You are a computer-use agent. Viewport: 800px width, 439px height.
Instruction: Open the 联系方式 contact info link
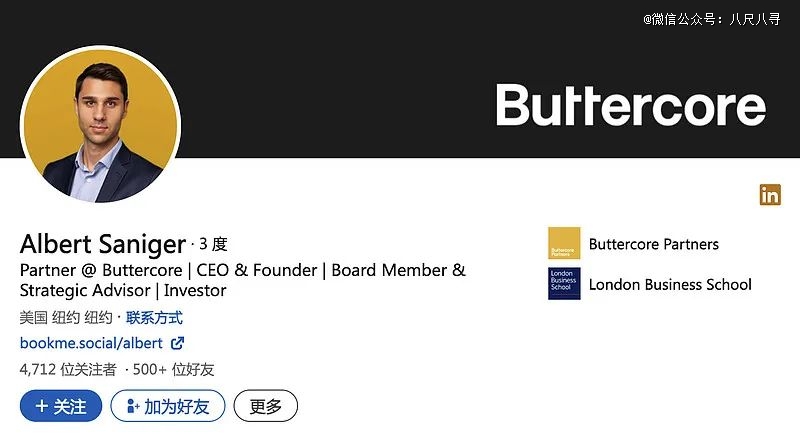click(154, 318)
